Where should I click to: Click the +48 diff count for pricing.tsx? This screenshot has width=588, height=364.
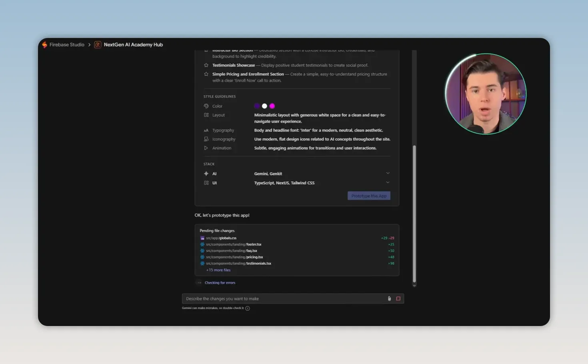click(391, 257)
